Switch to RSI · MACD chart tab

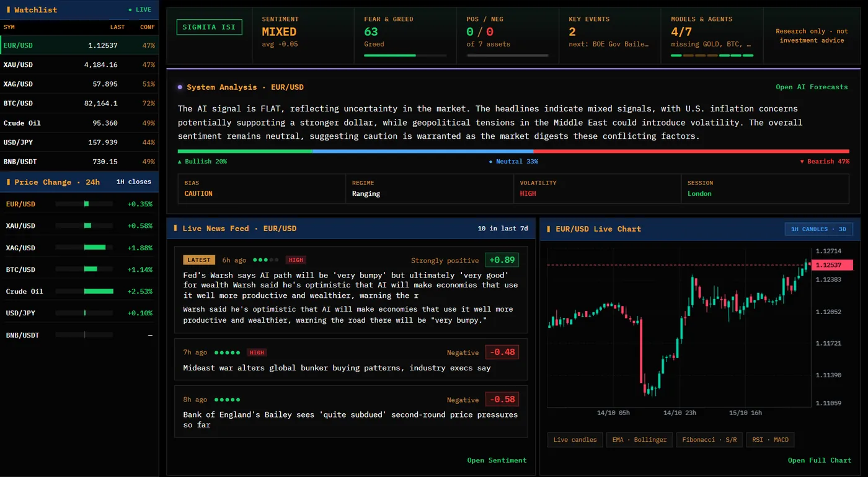coord(770,440)
